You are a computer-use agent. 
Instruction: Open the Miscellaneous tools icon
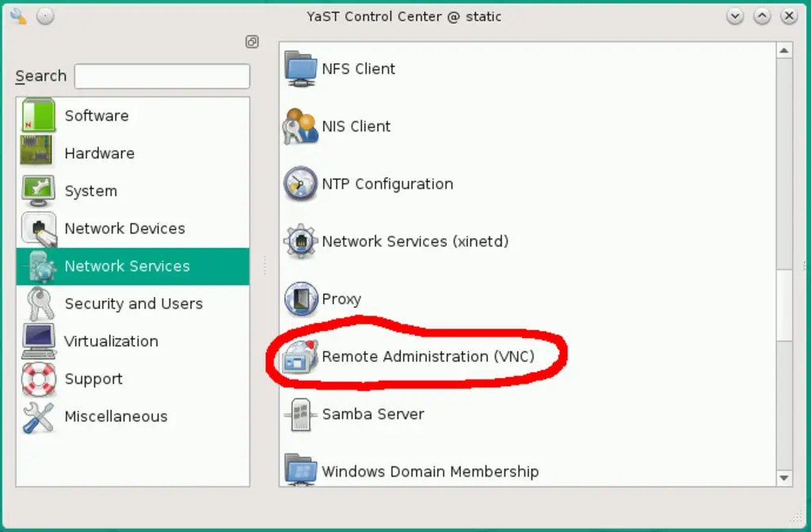(x=38, y=416)
